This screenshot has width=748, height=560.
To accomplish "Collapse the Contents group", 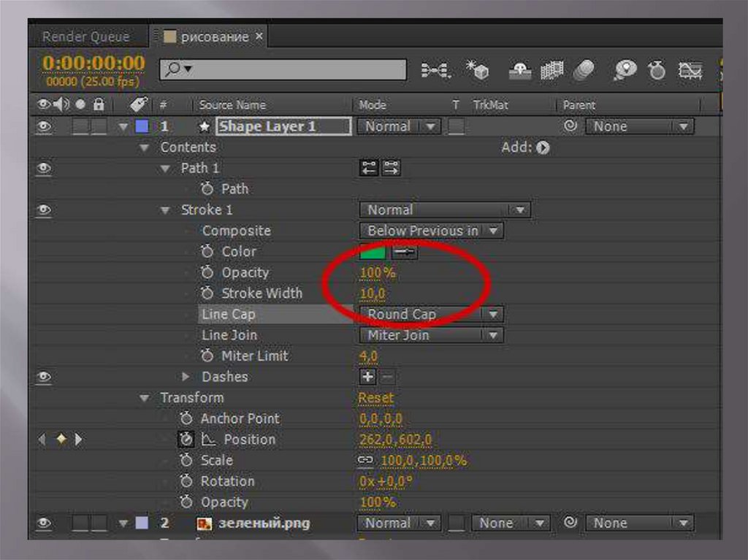I will tap(144, 147).
